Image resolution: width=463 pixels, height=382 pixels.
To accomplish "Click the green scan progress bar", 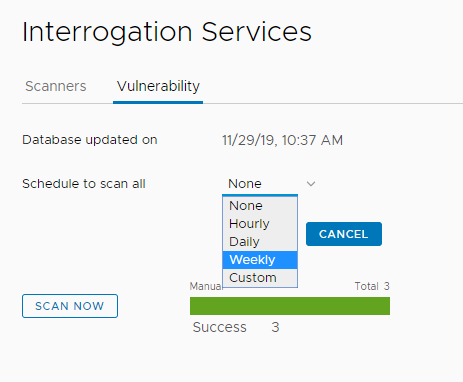I will coord(290,306).
